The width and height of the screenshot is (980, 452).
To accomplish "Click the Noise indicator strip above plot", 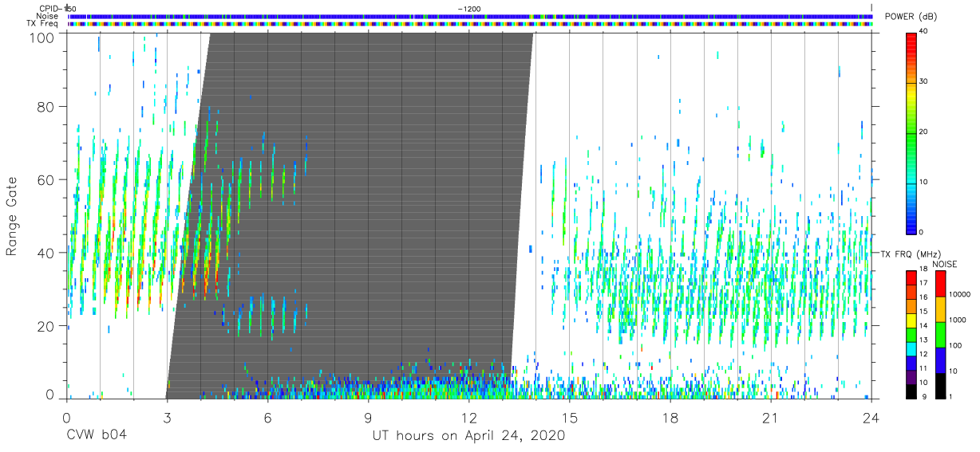I will [470, 16].
